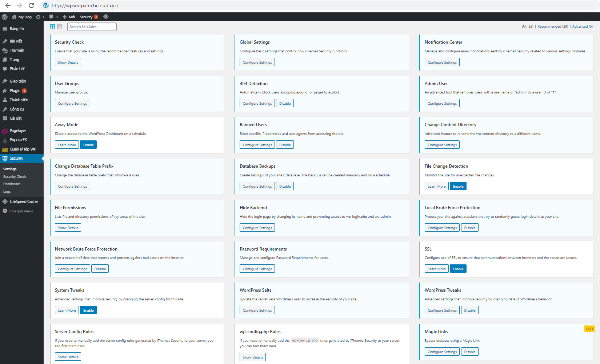Configure Settings for Global Settings
The height and width of the screenshot is (364, 600).
[257, 62]
